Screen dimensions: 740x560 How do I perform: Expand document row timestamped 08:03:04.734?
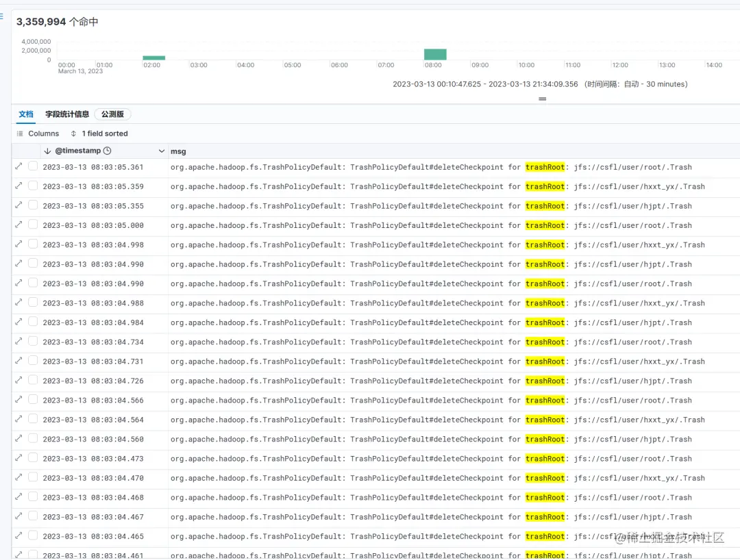point(18,341)
